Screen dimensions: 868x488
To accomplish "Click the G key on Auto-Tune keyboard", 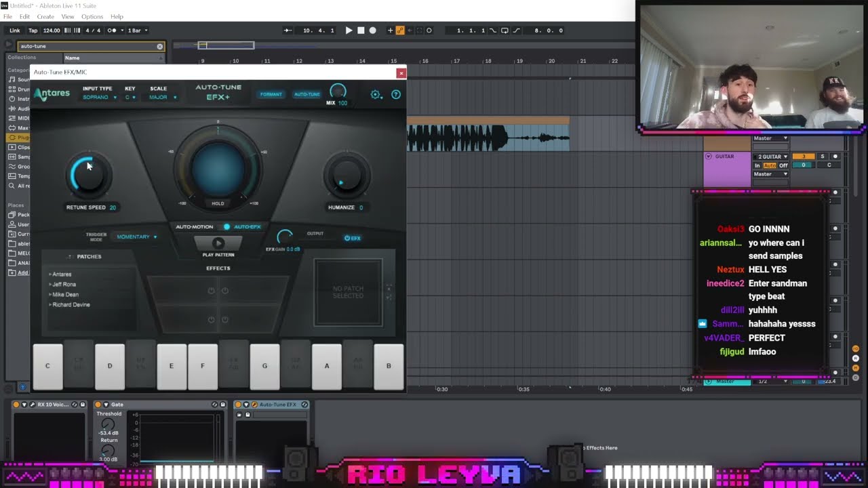I will (x=264, y=367).
